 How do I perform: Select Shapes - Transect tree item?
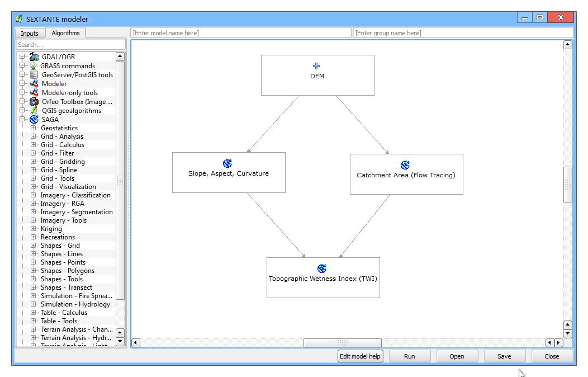point(67,288)
